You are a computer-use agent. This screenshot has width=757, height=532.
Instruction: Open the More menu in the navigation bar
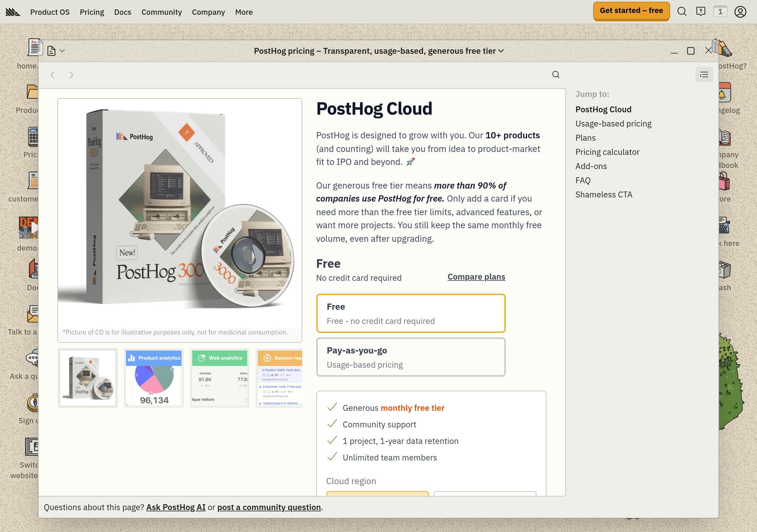click(x=244, y=12)
